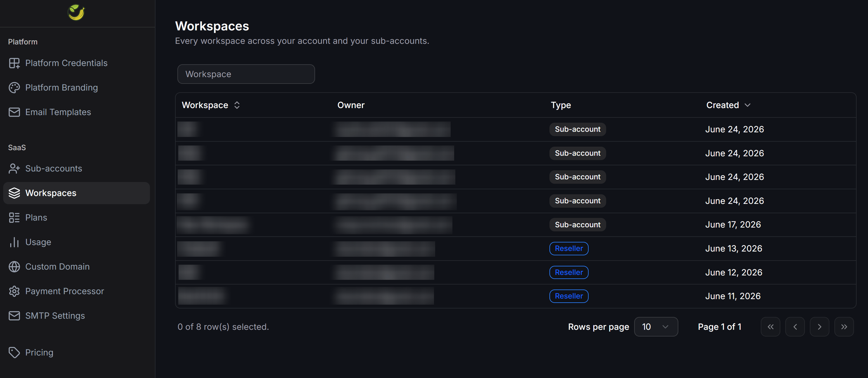The width and height of the screenshot is (868, 378).
Task: Open the Rows per page dropdown
Action: [x=656, y=327]
